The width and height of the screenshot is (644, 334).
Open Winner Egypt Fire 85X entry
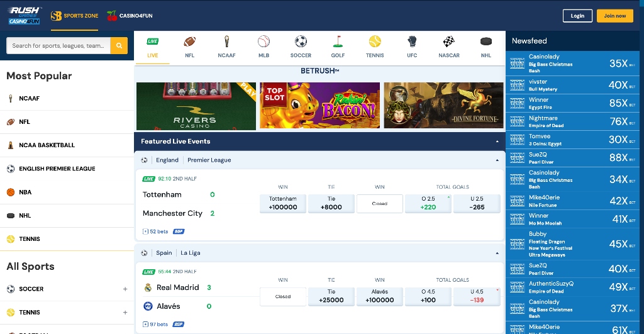pos(572,104)
